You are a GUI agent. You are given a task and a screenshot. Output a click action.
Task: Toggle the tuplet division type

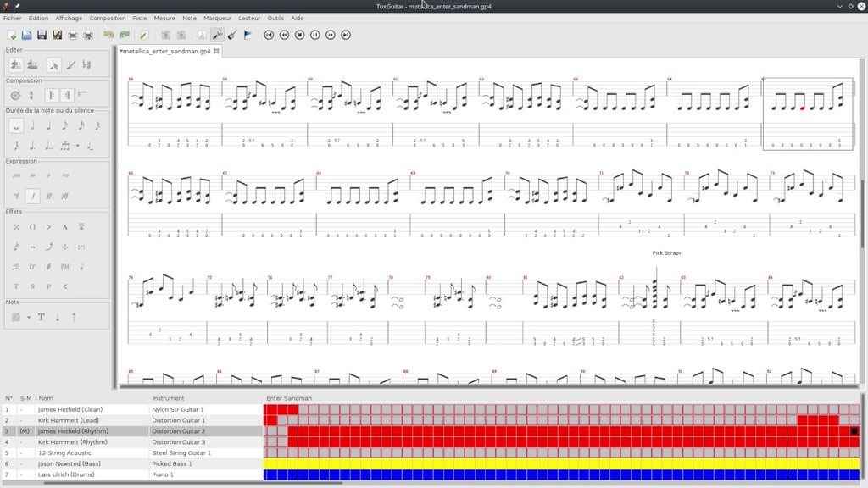[64, 146]
